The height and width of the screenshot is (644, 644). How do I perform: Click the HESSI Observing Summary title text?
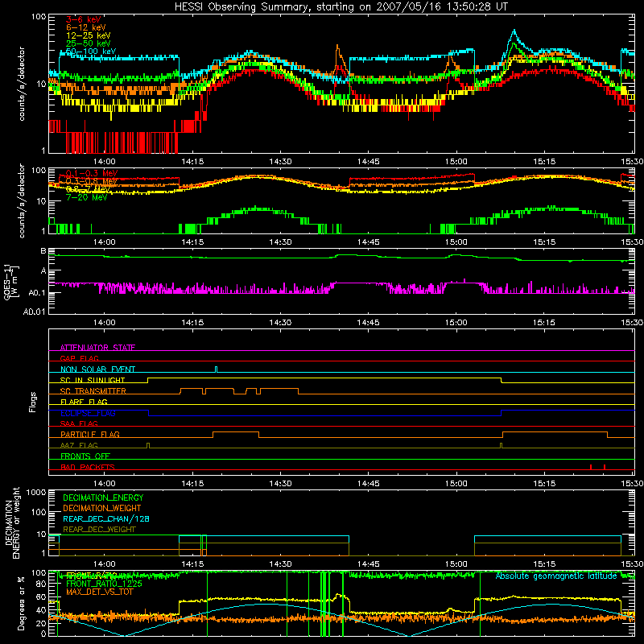[x=341, y=7]
